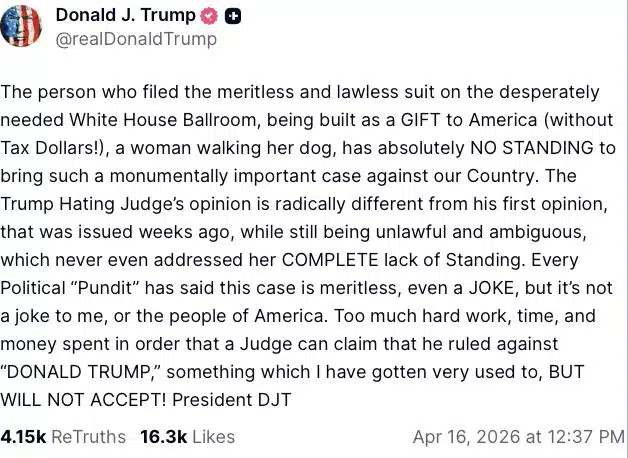Screen dimensions: 628x458
Task: Click the black plus badge icon
Action: coord(233,16)
